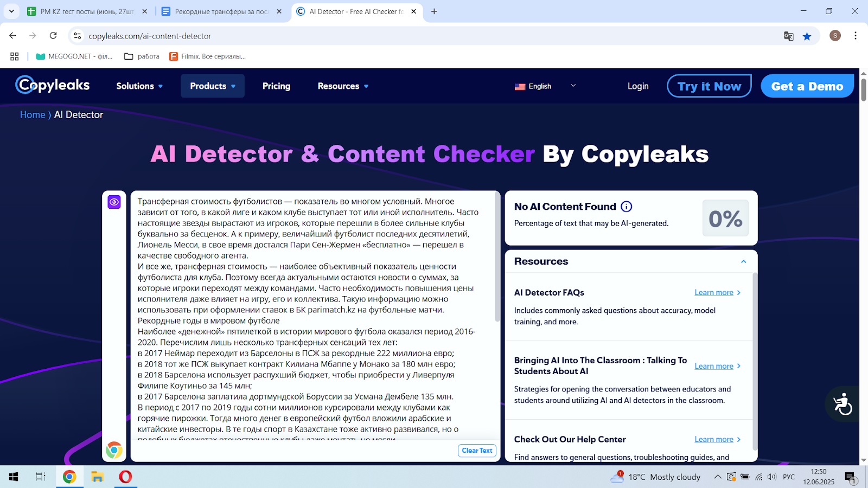The height and width of the screenshot is (488, 868).
Task: Click the info icon next to No AI Content Found
Action: 626,207
